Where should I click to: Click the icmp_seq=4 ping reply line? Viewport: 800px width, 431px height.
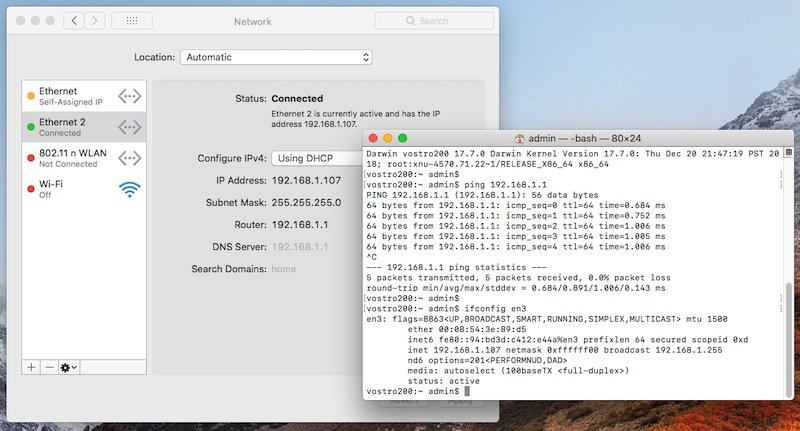(516, 247)
